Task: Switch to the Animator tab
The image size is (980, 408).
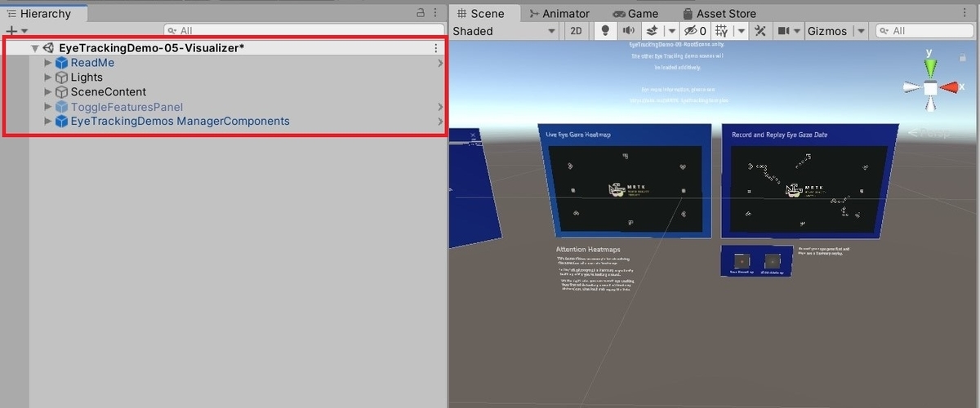Action: [x=559, y=13]
